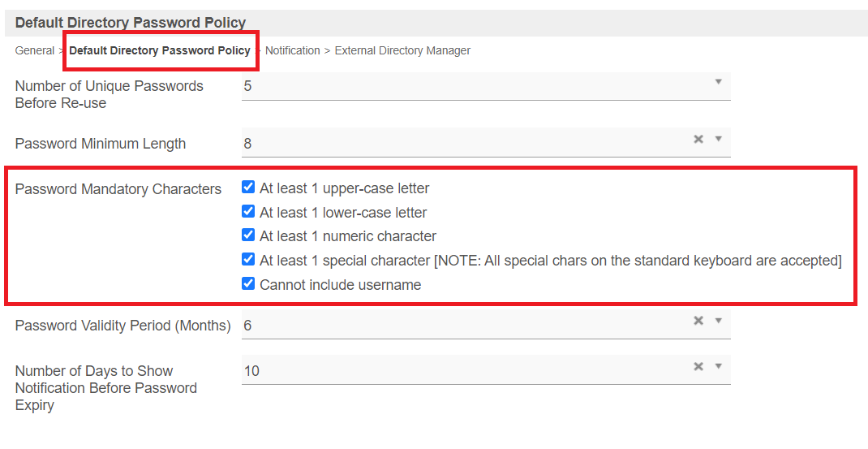Image resolution: width=868 pixels, height=449 pixels.
Task: Open the External Directory Manager section
Action: (x=402, y=50)
